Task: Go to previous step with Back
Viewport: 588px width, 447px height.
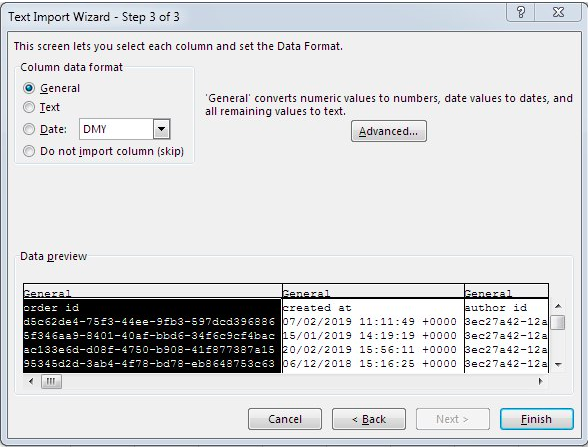Action: point(369,419)
